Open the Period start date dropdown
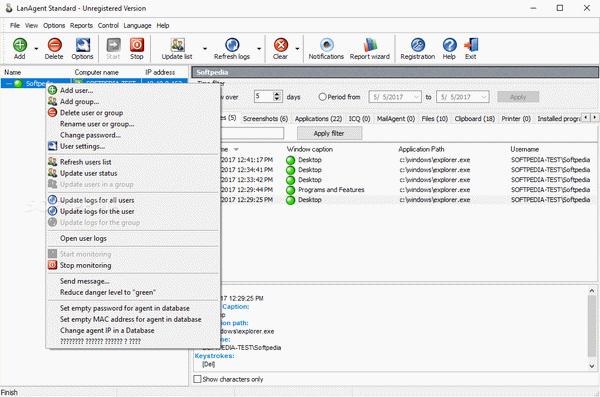Viewport: 600px width, 397px height. tap(416, 97)
